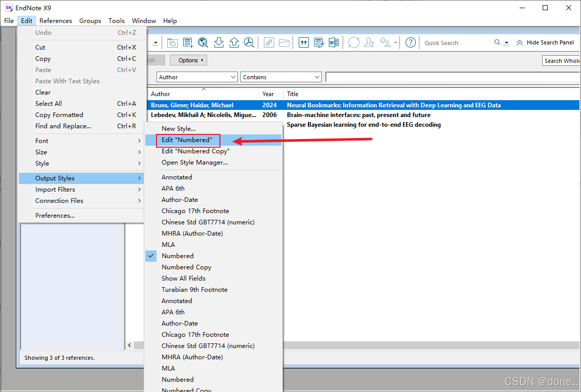The height and width of the screenshot is (392, 581).
Task: Click the EndNote X9 title bar logo
Action: 8,8
